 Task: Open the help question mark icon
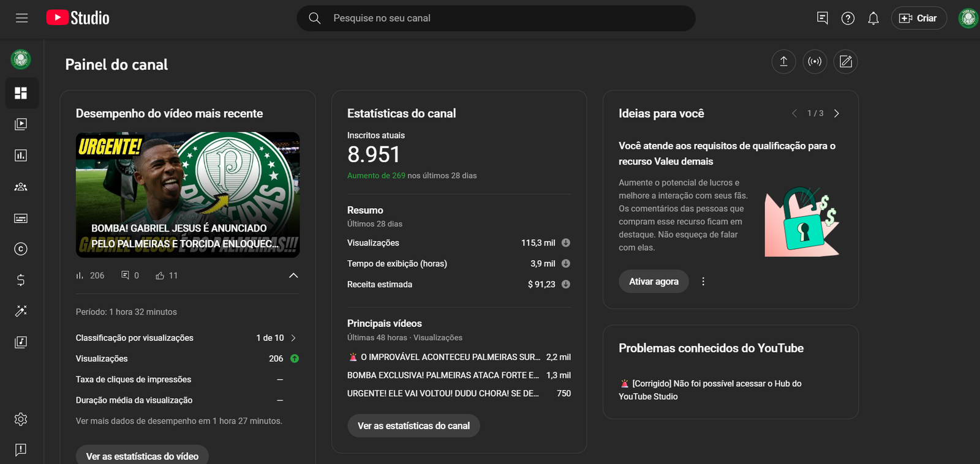coord(848,18)
